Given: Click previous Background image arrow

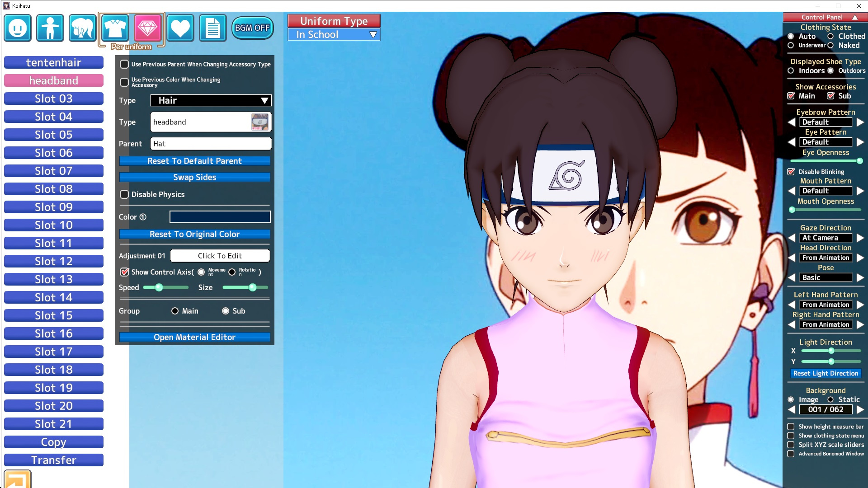Looking at the screenshot, I should click(792, 409).
